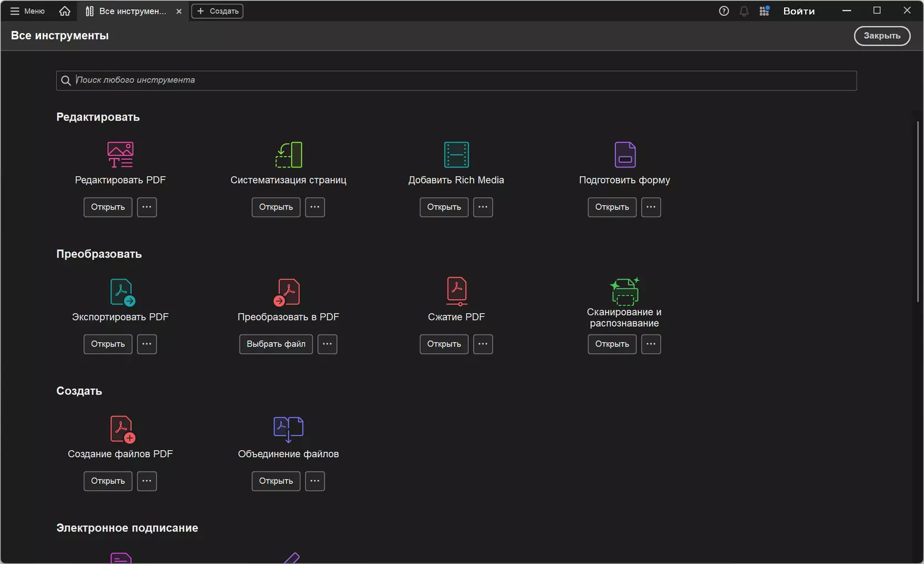Open more options for Объединение файлов

tap(315, 481)
